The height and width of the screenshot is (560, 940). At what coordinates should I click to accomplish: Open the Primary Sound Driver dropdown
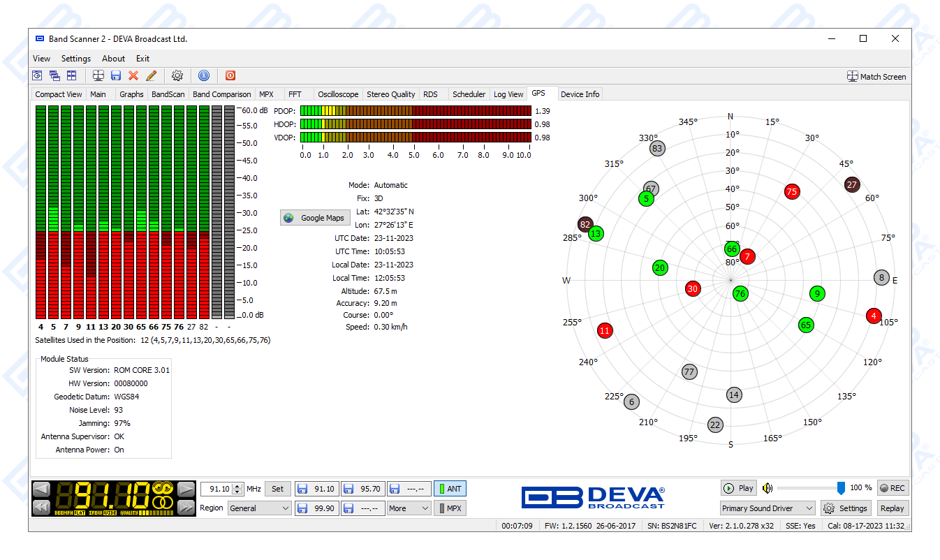click(768, 508)
